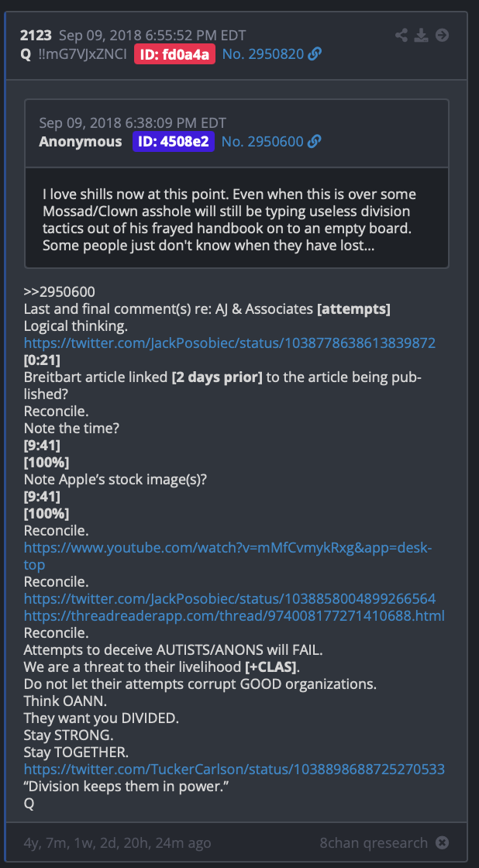The image size is (479, 868).
Task: Click the purple ID: 4508e2 badge
Action: coord(174,142)
